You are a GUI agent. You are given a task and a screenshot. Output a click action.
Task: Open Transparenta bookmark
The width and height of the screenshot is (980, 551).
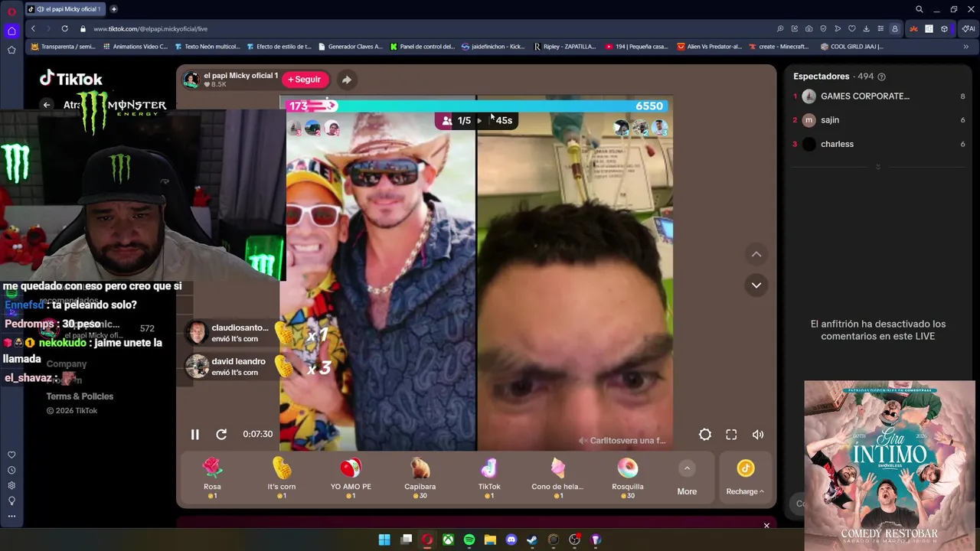pos(63,47)
